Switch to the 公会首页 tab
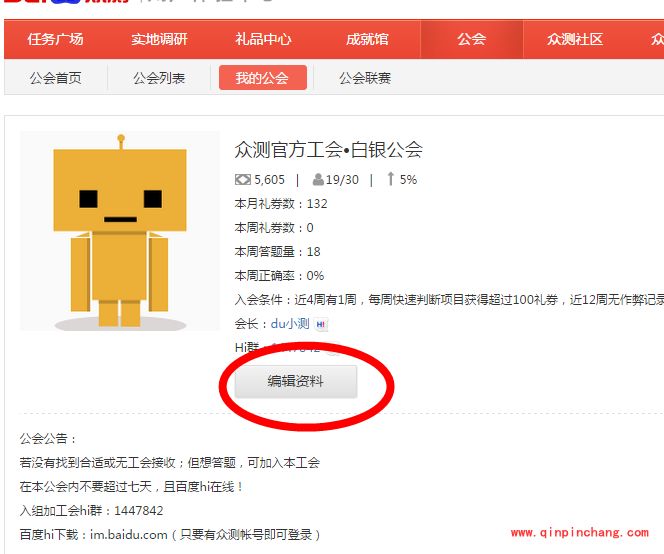This screenshot has width=664, height=554. tap(56, 78)
